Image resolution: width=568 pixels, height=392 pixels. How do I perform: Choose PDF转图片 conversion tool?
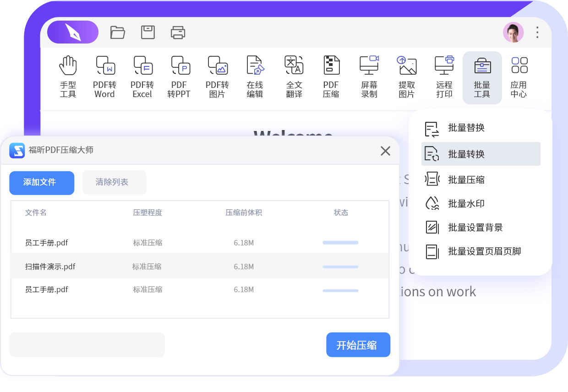217,77
